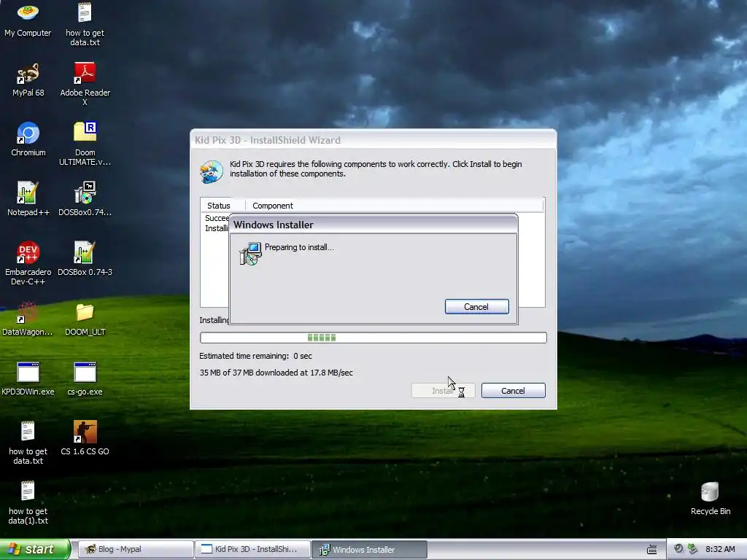Switch to Blog - Mypal taskbar window
Screen dimensions: 747x560
pyautogui.click(x=135, y=549)
